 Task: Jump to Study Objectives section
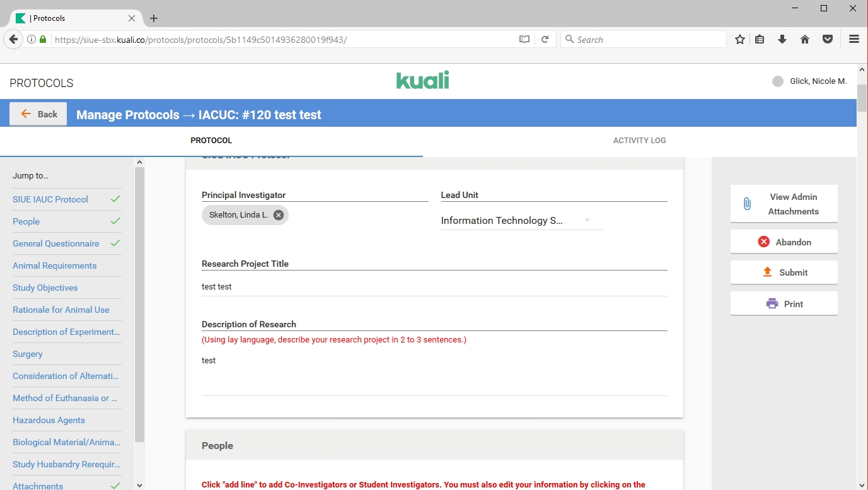pyautogui.click(x=45, y=288)
